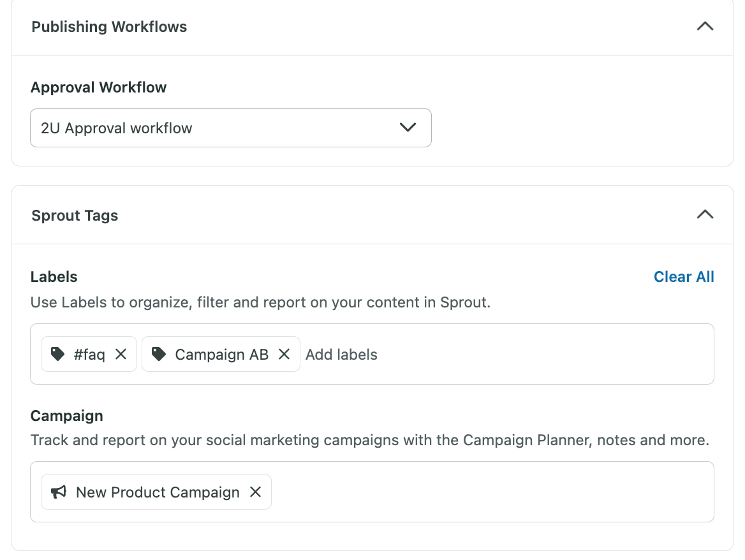Click the megaphone icon on New Product Campaign
Screen dimensions: 745x560
point(58,492)
